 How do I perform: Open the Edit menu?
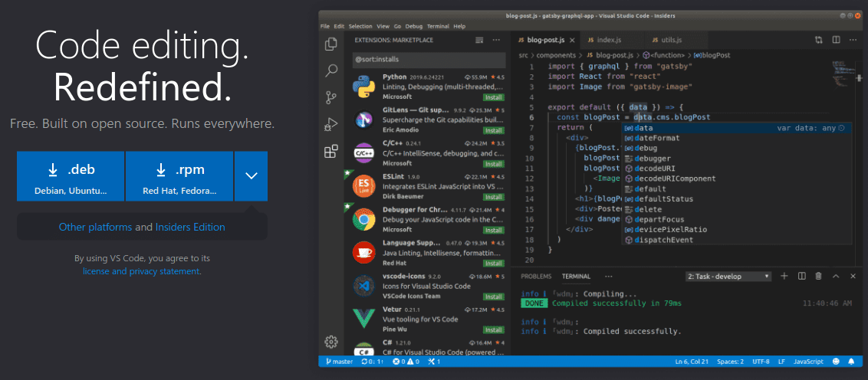[339, 26]
